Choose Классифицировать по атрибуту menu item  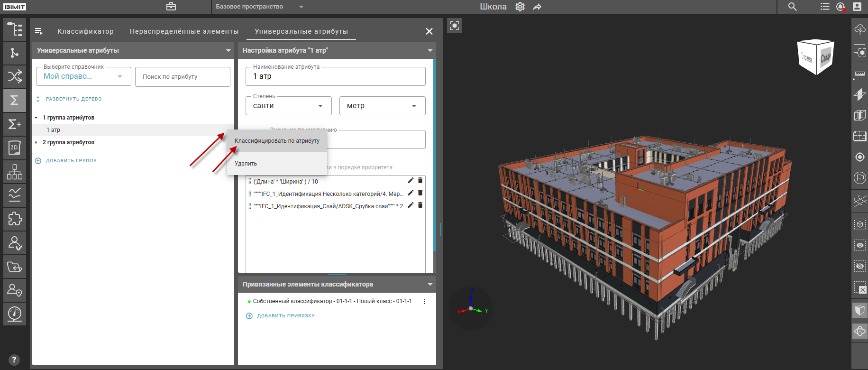click(277, 141)
